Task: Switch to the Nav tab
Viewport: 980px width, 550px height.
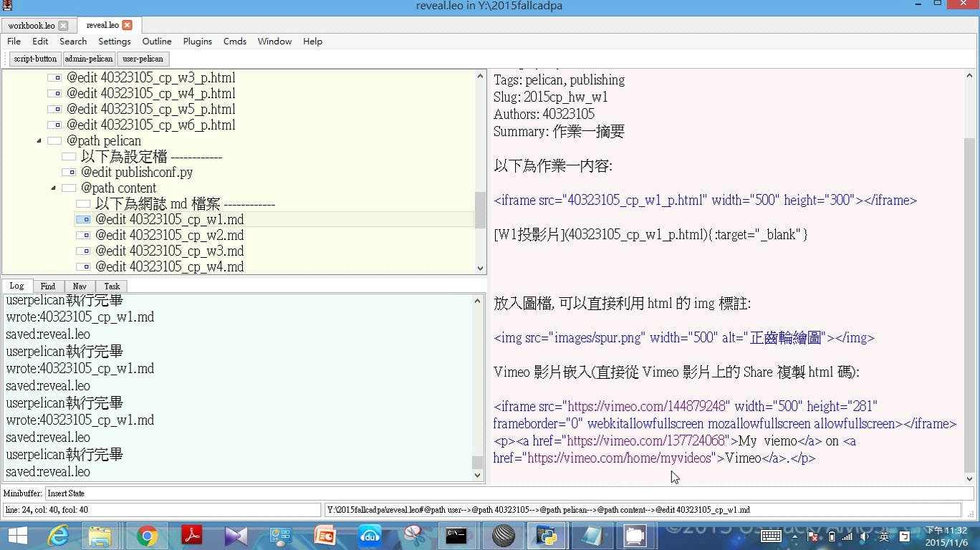Action: pyautogui.click(x=80, y=286)
